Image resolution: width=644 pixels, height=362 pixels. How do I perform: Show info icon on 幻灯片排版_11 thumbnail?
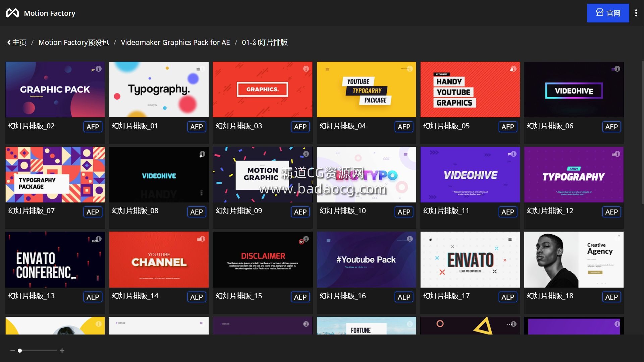point(514,154)
